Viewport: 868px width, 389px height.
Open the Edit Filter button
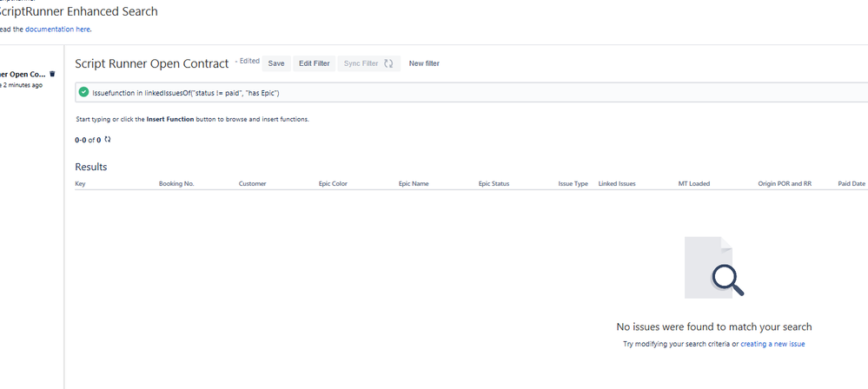315,63
